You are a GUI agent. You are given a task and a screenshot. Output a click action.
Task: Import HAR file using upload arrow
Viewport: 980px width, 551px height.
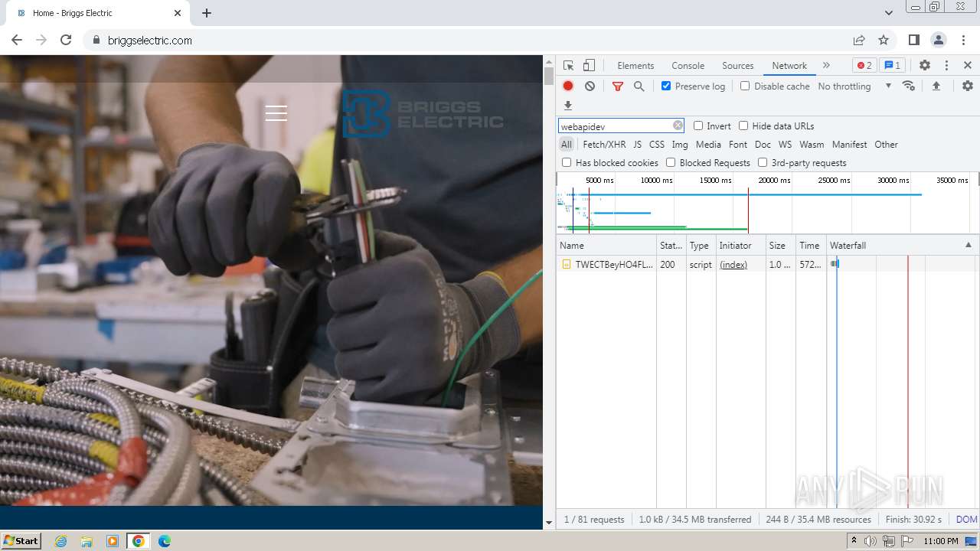tap(936, 86)
